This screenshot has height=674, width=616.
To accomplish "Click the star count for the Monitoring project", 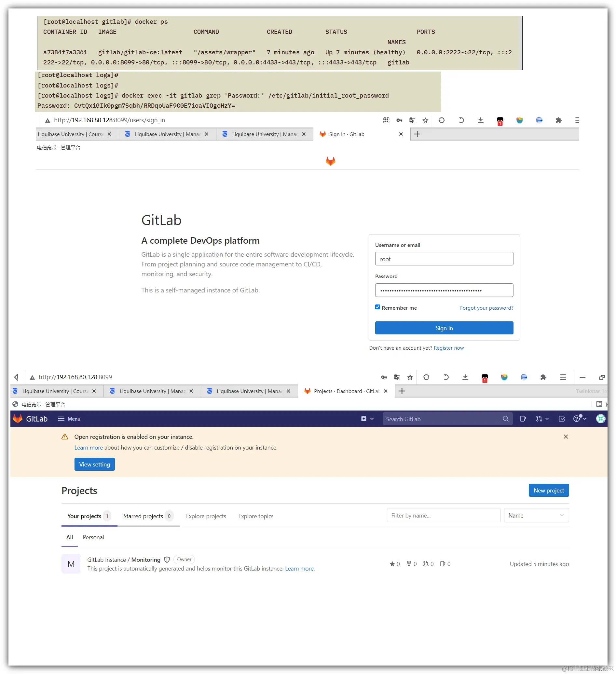I will tap(395, 564).
